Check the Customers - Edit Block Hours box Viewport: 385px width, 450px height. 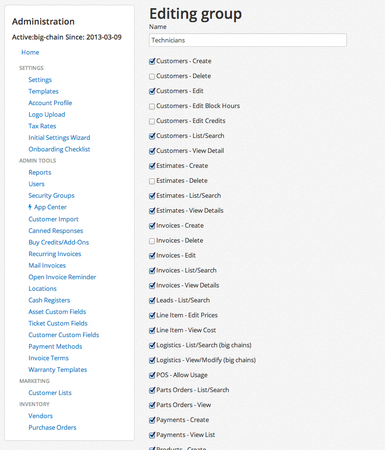(152, 106)
